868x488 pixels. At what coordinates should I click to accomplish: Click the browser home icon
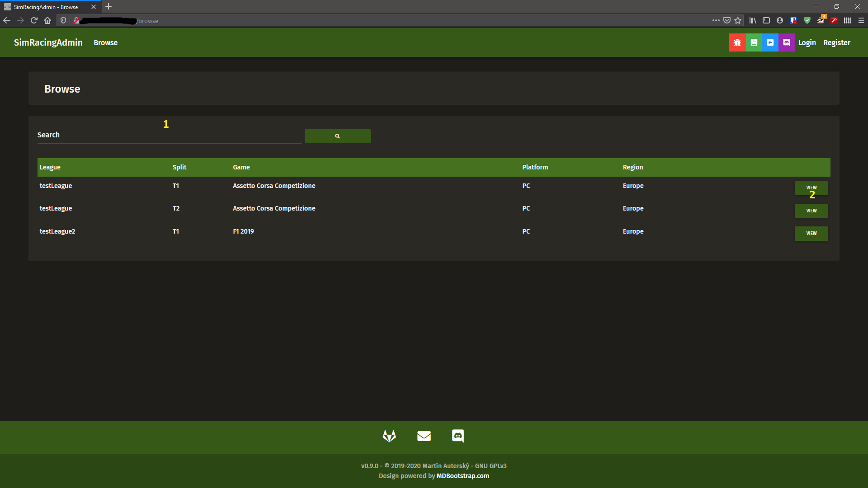pos(47,20)
